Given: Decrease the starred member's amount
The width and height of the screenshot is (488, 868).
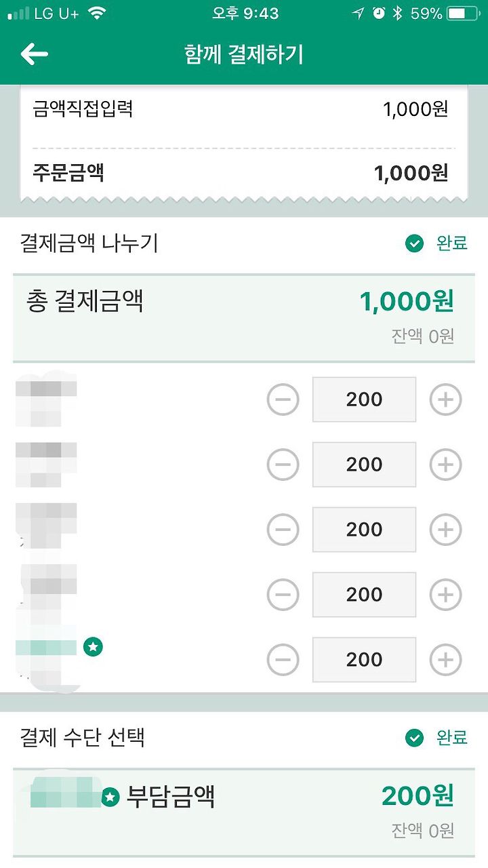Looking at the screenshot, I should click(283, 660).
